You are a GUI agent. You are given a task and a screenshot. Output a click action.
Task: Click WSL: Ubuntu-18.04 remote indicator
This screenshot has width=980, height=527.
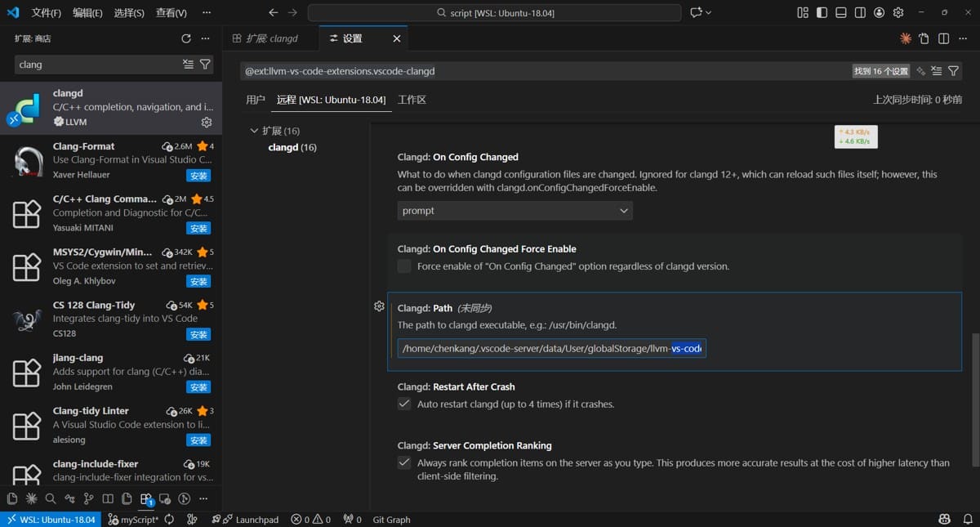51,520
